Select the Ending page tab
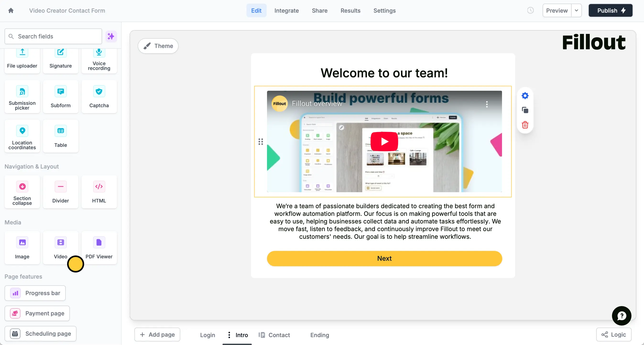Screen dimensions: 644x345 click(320, 335)
